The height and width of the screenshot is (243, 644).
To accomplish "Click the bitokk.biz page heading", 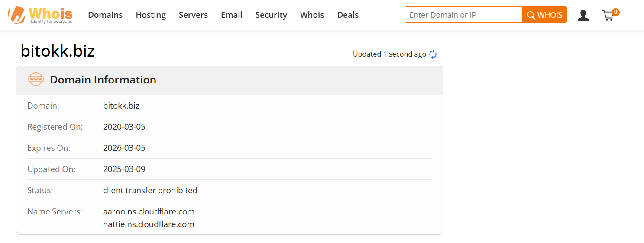I will pos(58,51).
